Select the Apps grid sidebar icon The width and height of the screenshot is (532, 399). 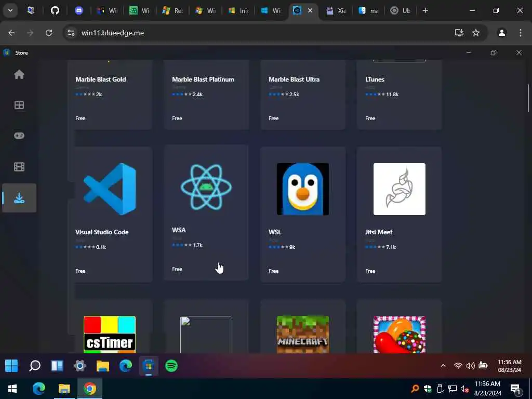19,105
